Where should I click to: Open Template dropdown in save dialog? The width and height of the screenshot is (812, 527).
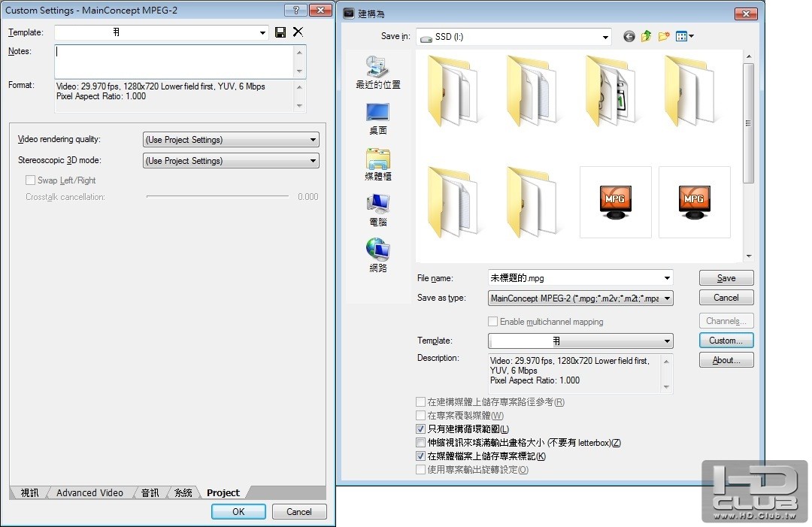tap(580, 341)
